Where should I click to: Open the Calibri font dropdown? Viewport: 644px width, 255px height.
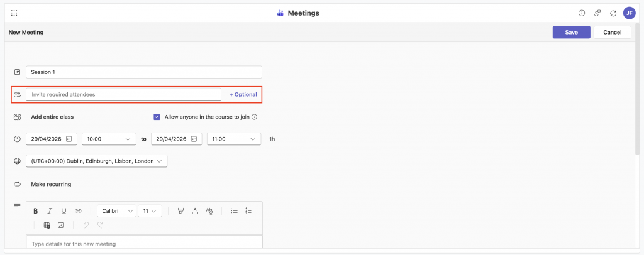click(x=116, y=211)
